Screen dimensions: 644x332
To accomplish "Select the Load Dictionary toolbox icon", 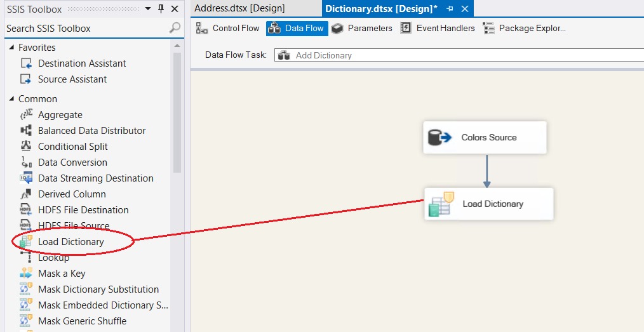I will [x=26, y=242].
